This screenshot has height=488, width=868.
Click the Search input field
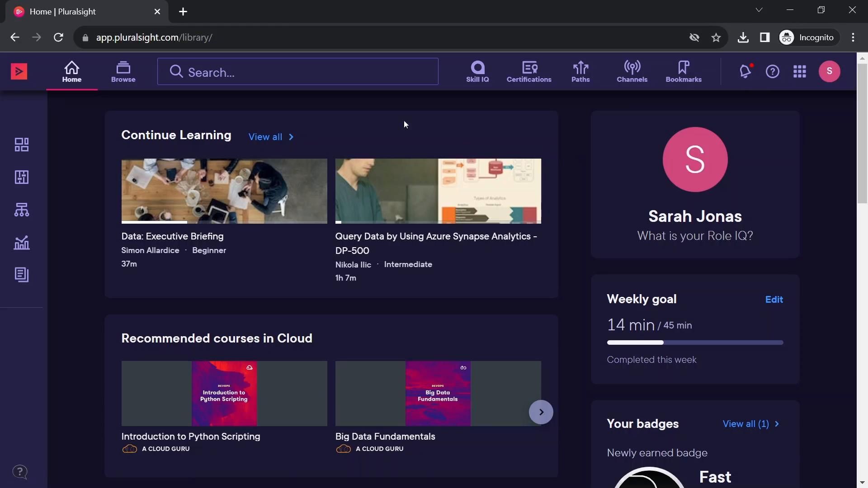[298, 72]
